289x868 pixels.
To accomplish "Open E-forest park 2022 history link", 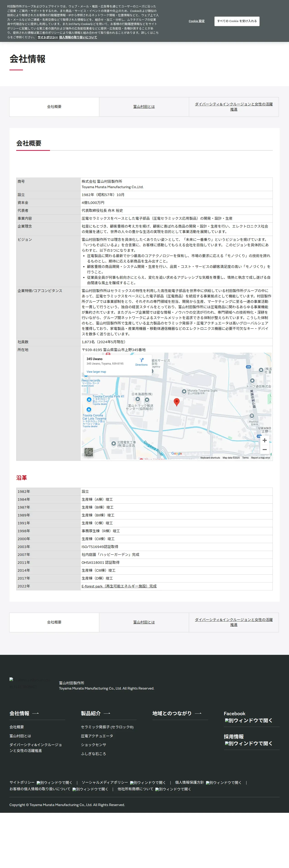I will point(119,586).
